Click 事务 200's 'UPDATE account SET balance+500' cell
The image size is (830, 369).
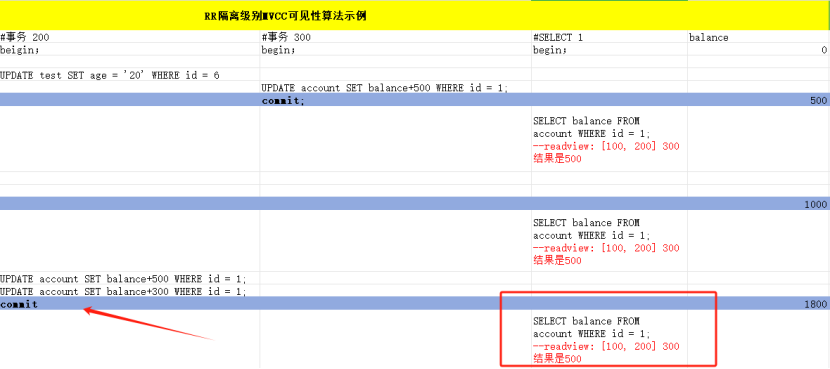click(x=130, y=278)
